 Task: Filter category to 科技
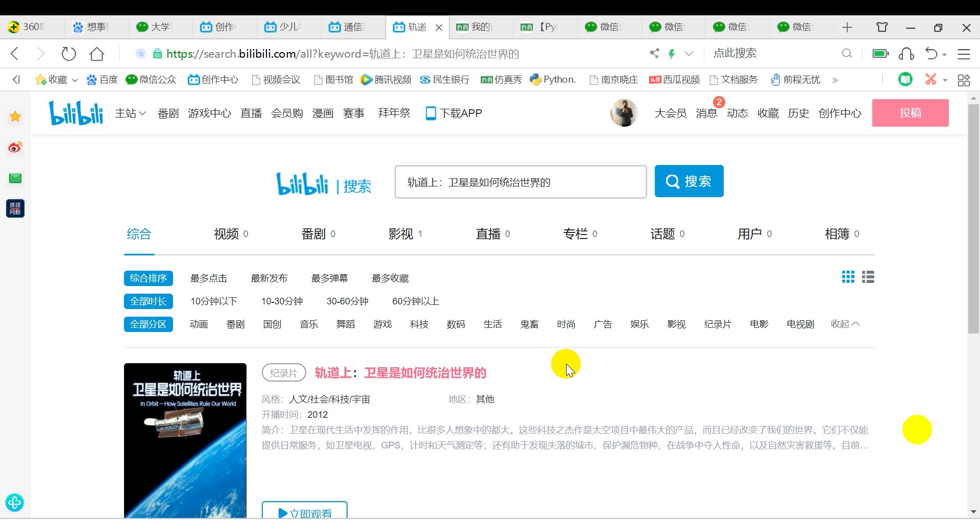pyautogui.click(x=419, y=324)
